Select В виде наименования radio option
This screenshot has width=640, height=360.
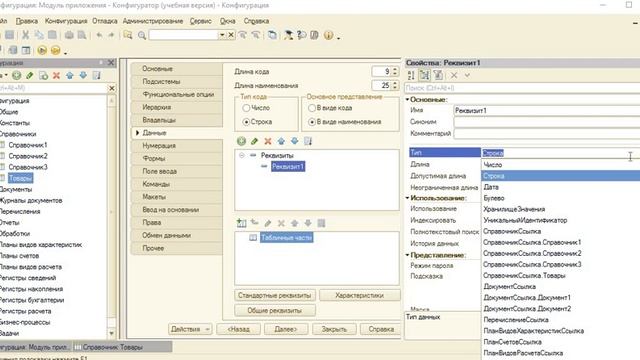click(312, 122)
